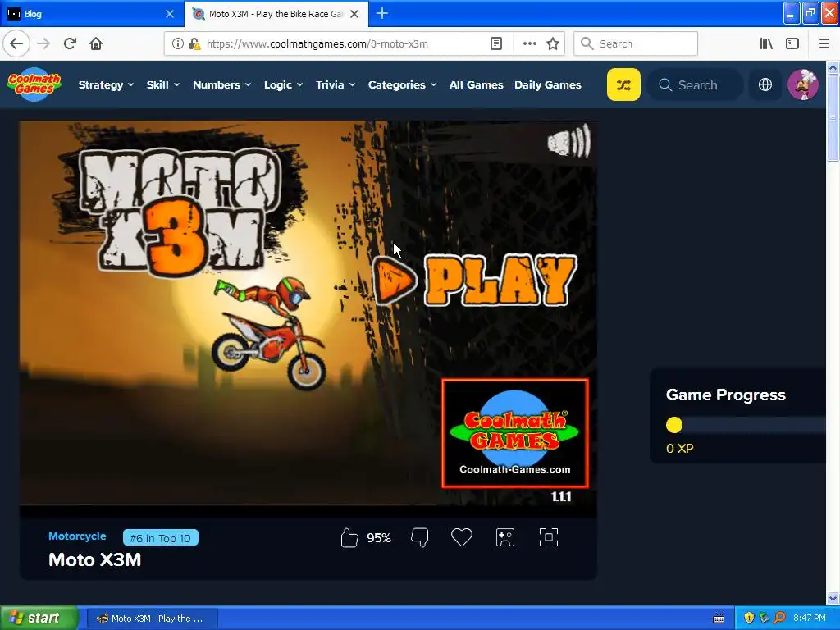Bookmark this page with the star
The height and width of the screenshot is (630, 840).
click(553, 43)
